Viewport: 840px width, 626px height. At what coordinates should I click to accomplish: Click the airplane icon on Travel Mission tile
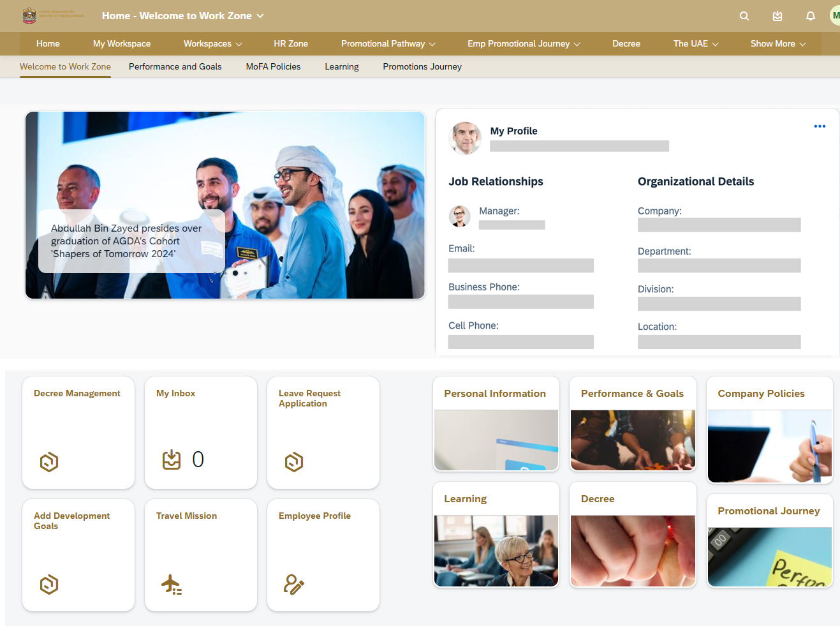coord(171,584)
